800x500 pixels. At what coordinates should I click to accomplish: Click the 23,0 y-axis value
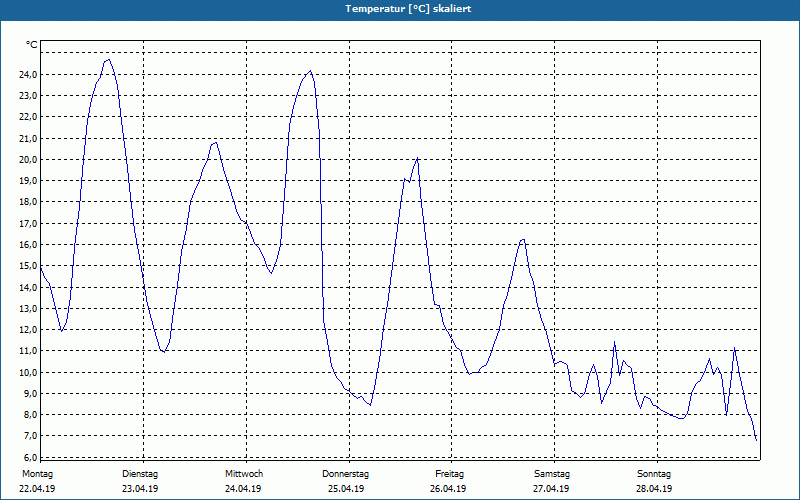coord(28,96)
